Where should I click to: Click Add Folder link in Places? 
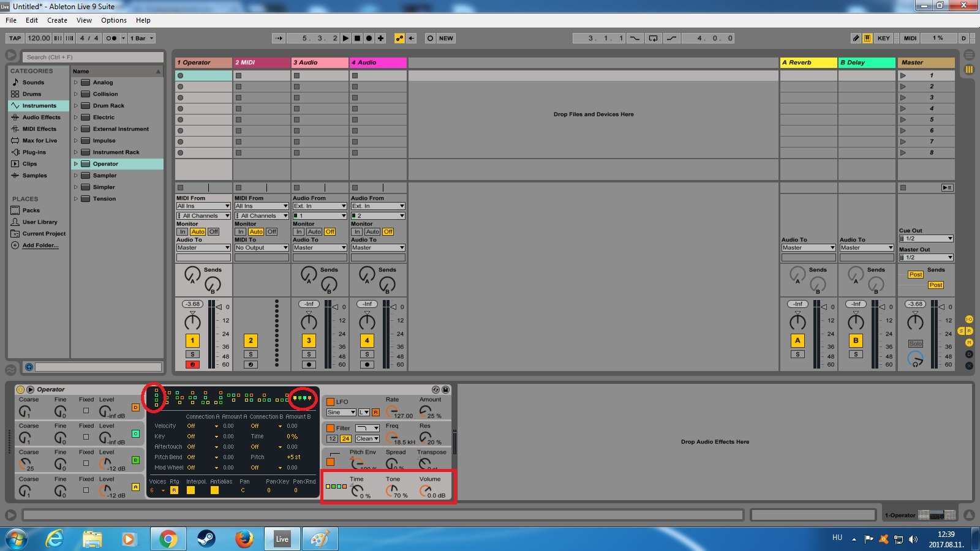click(x=40, y=246)
